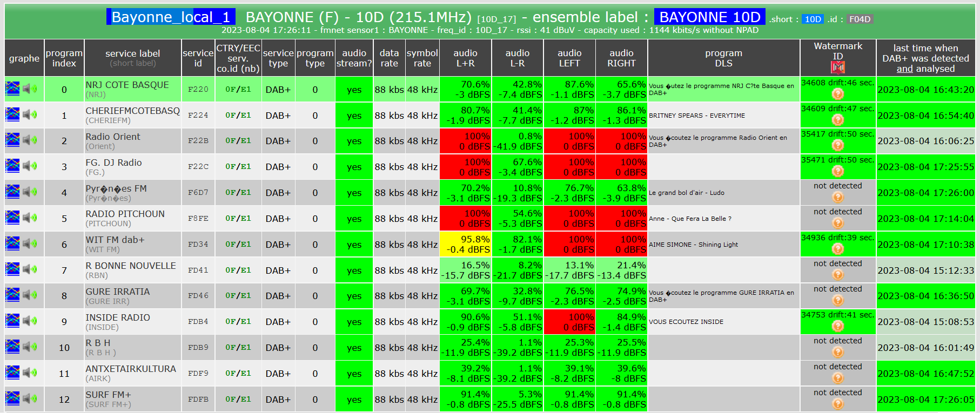Screen dimensions: 980x413
Task: Open the graph icon for ANTXETAIRKULTURA
Action: [x=12, y=373]
